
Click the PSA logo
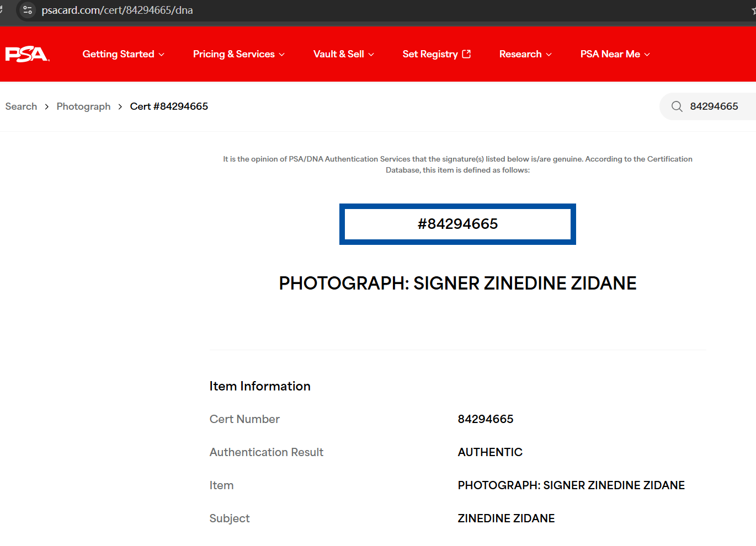tap(27, 54)
